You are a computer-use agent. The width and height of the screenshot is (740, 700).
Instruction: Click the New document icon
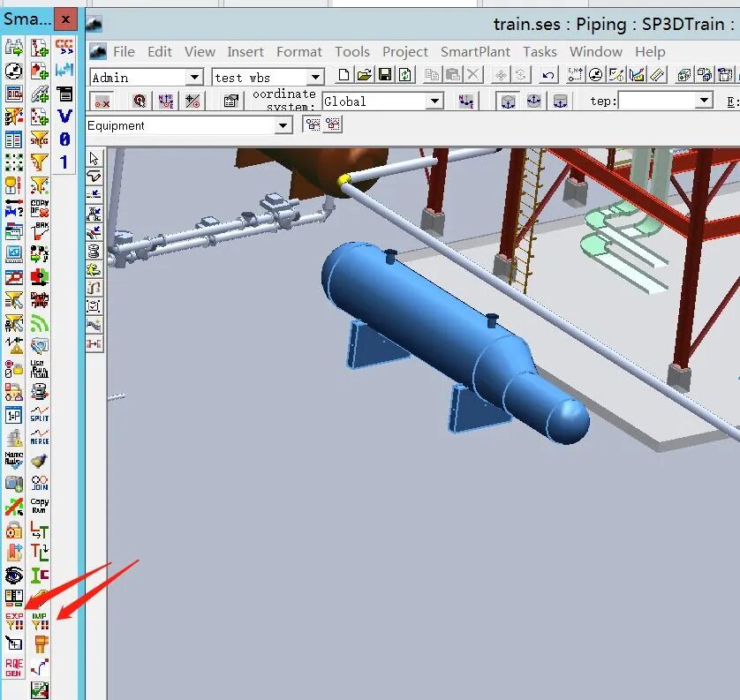tap(344, 75)
